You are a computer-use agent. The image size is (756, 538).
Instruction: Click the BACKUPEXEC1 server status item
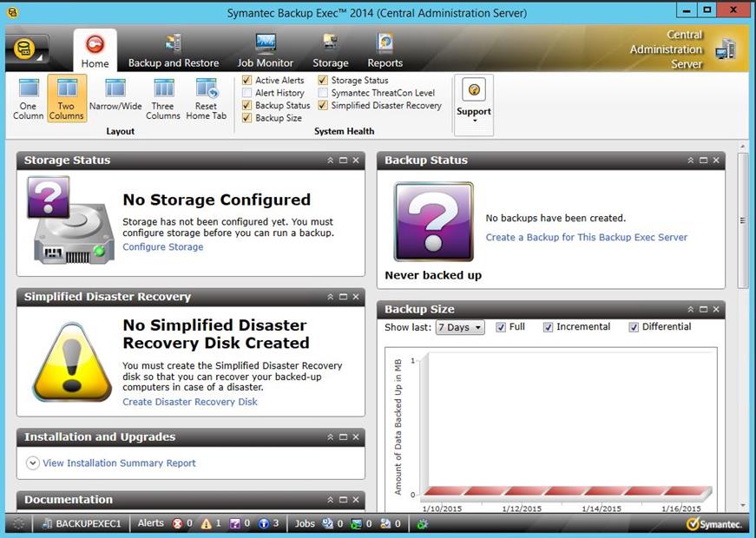pyautogui.click(x=81, y=523)
